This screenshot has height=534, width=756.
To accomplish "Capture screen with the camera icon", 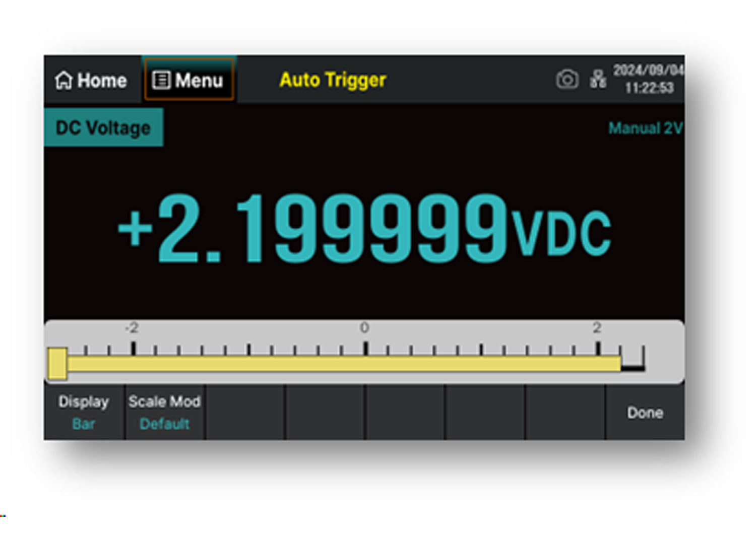I will tap(567, 79).
